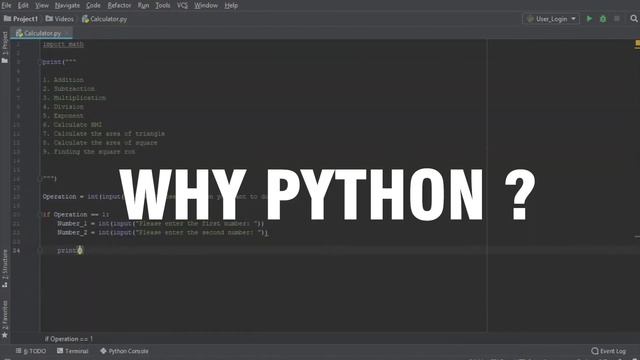Screen dimensions: 640x360
Task: Toggle the 1: Project tool window
Action: [5, 43]
